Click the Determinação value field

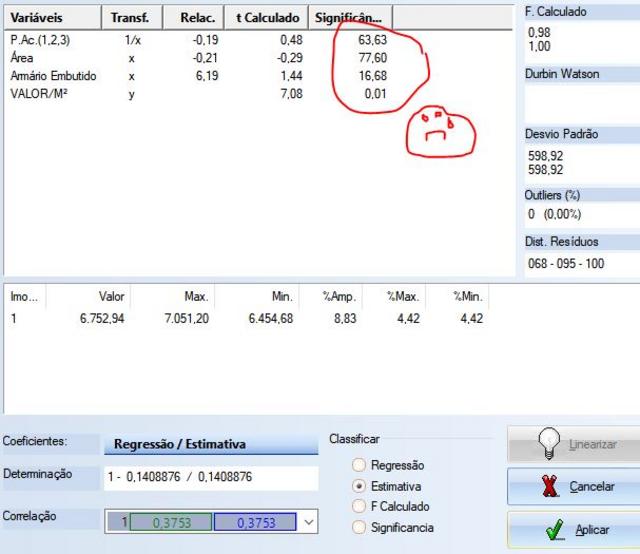[211, 477]
